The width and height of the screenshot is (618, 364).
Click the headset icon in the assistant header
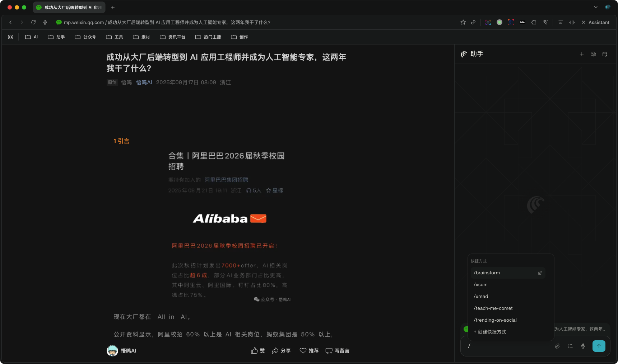[x=593, y=54]
